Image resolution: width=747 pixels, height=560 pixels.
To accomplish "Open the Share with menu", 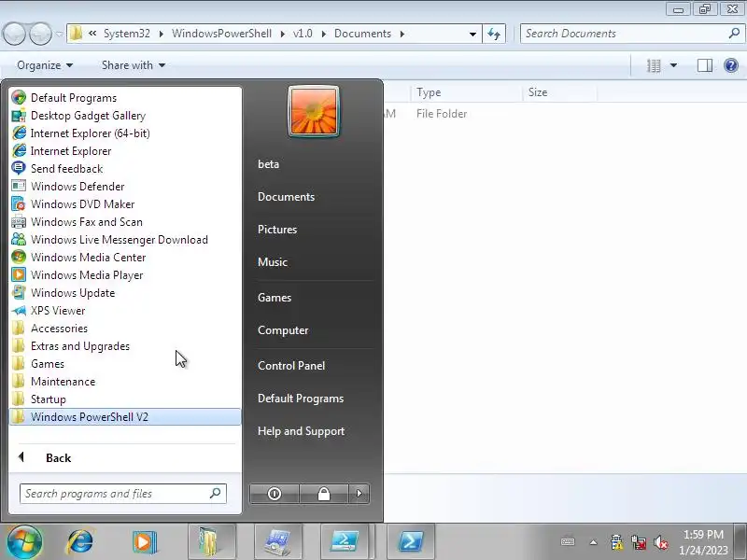I will pos(133,65).
